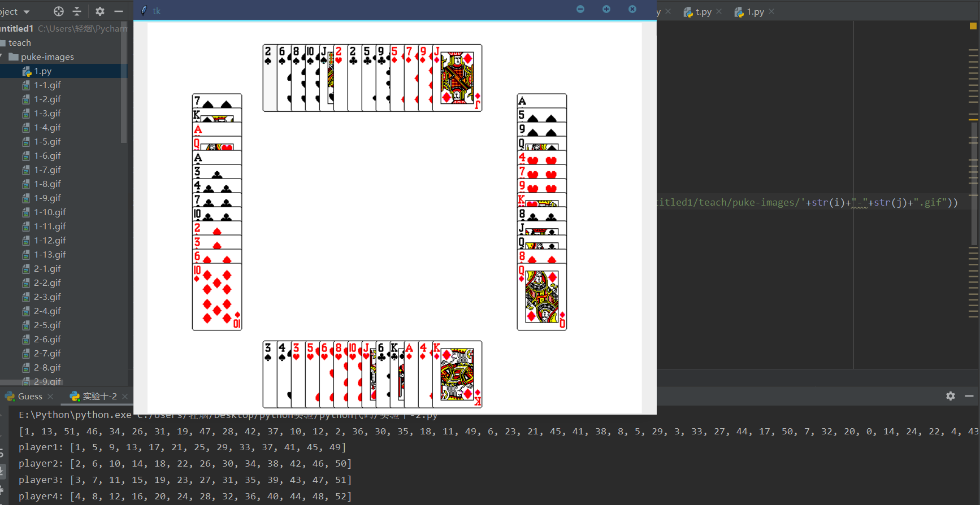The image size is (980, 505).
Task: Switch to the Guess run tab
Action: pos(29,397)
